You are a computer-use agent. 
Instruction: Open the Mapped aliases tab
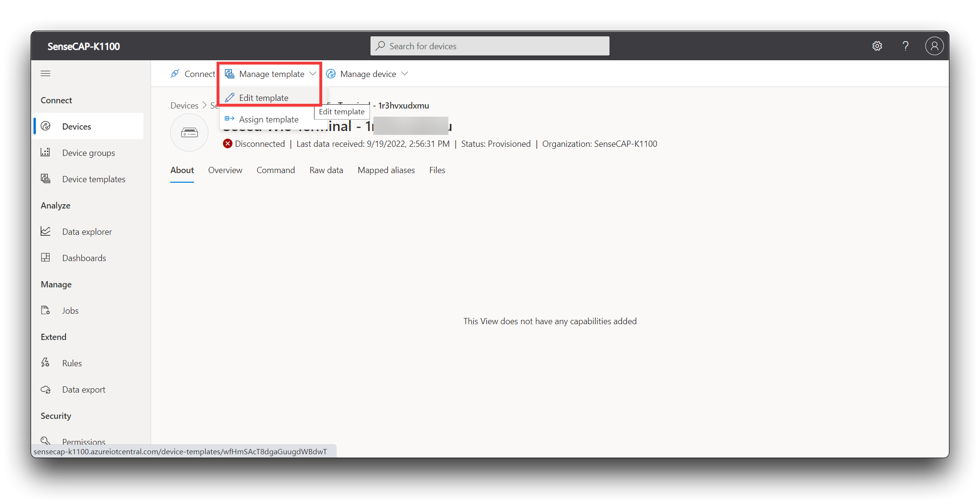pos(386,170)
